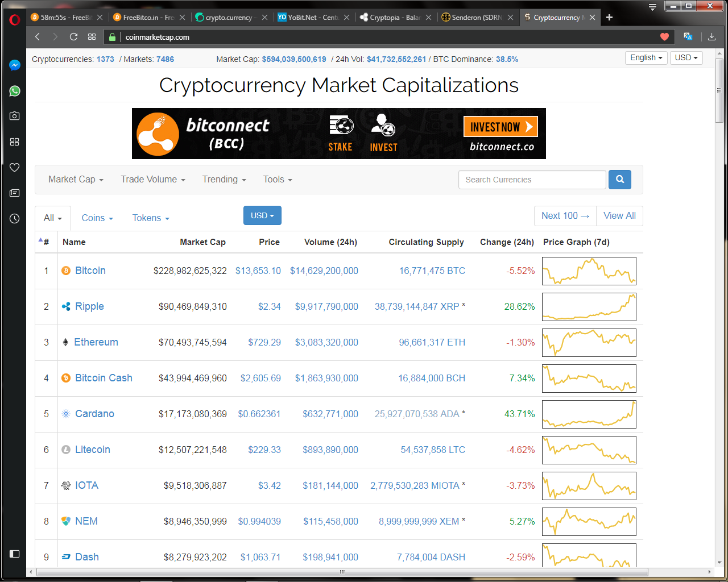Open Speed Dial grid in sidebar
728x582 pixels.
15,142
